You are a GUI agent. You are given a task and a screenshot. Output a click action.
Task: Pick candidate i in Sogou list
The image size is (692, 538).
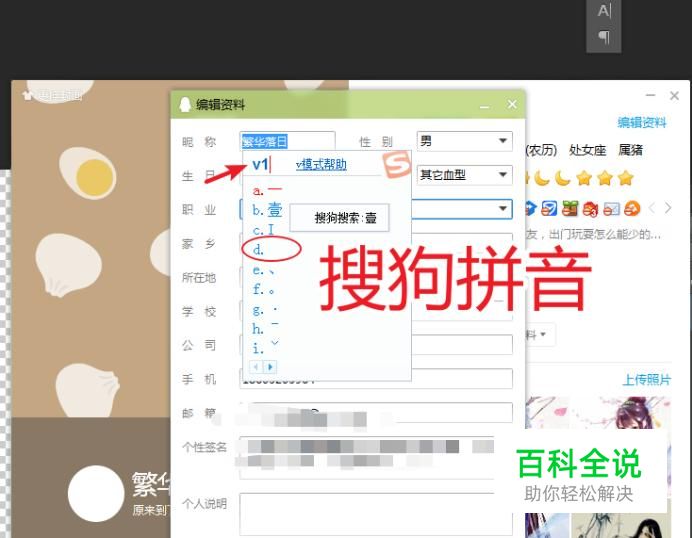(x=265, y=347)
